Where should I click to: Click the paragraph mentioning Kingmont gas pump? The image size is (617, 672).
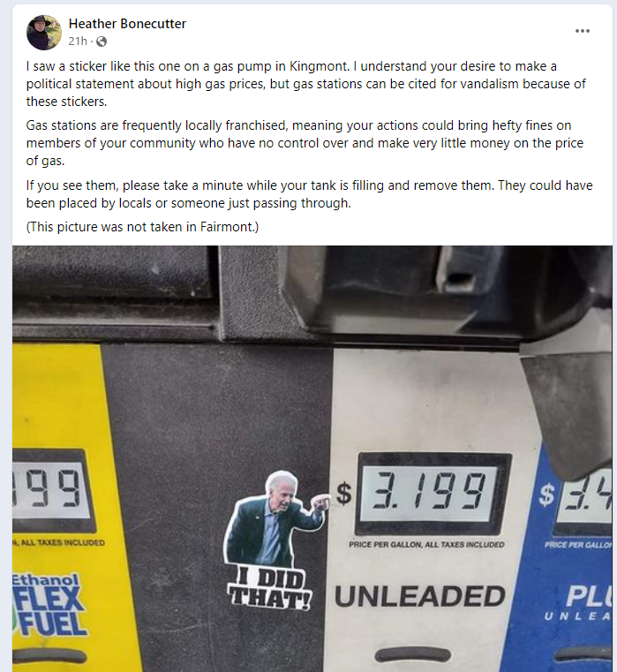click(x=305, y=84)
